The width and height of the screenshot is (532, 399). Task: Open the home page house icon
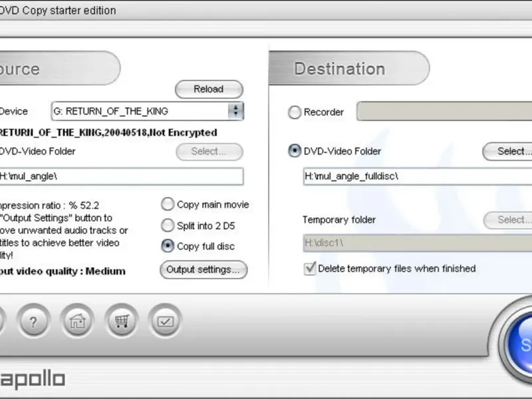[x=77, y=321]
